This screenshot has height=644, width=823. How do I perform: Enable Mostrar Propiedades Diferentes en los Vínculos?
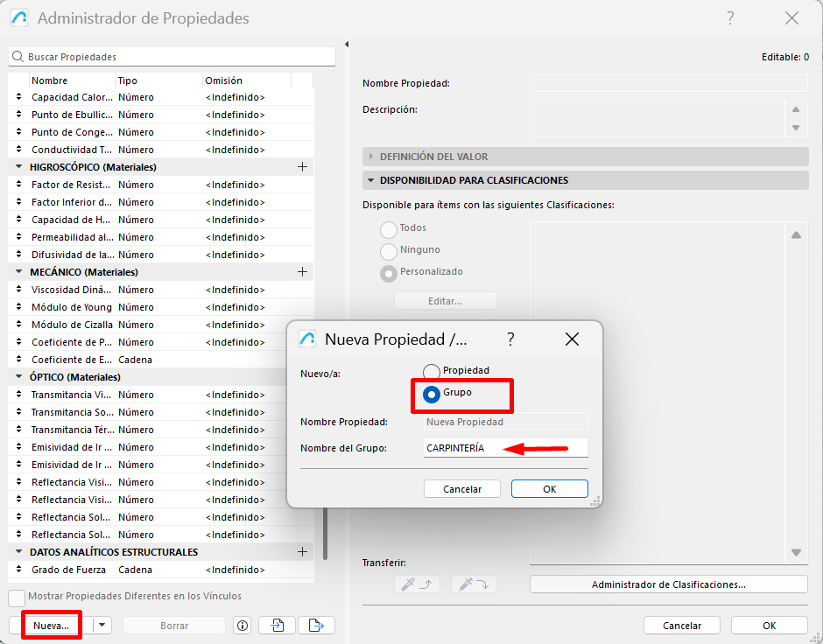(17, 598)
